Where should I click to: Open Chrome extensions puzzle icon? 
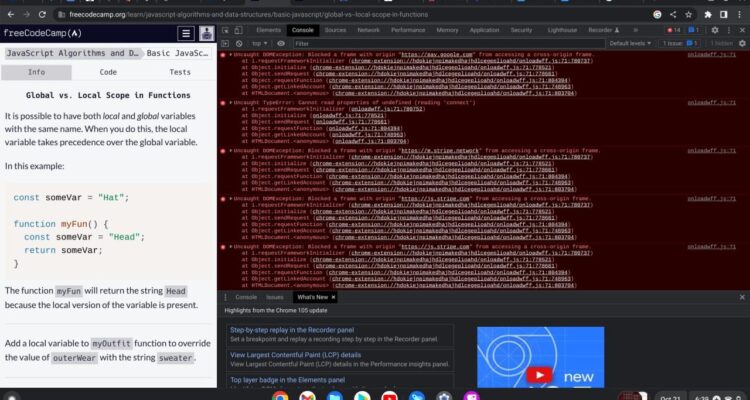pyautogui.click(x=708, y=15)
